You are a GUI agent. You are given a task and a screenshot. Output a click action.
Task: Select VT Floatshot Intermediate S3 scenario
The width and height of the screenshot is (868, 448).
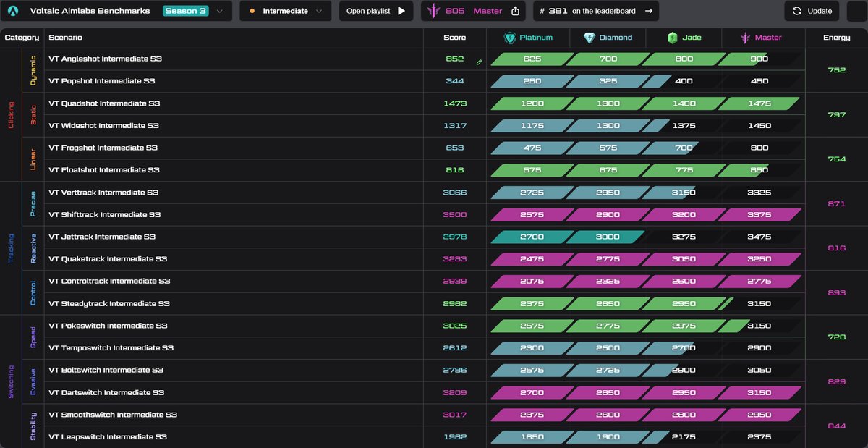click(x=103, y=170)
